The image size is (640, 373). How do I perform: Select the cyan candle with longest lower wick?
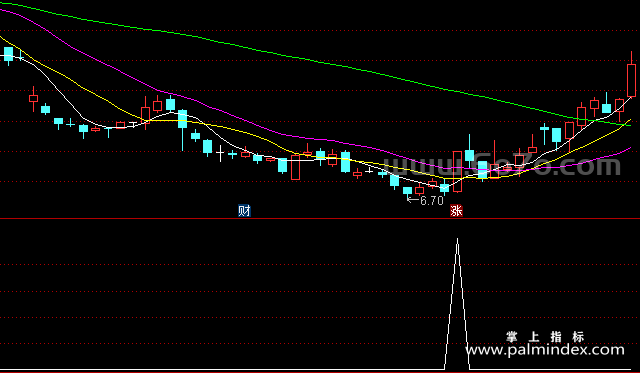182,122
